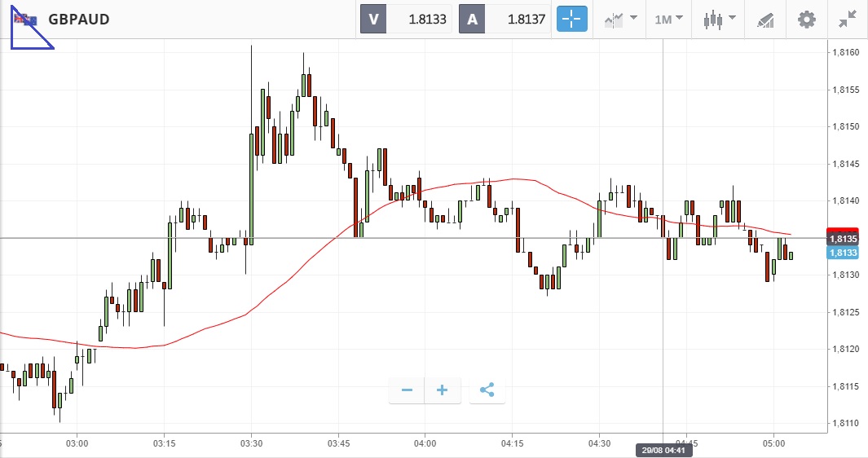Zoom in the chart with plus button
Image resolution: width=868 pixels, height=458 pixels.
(443, 390)
